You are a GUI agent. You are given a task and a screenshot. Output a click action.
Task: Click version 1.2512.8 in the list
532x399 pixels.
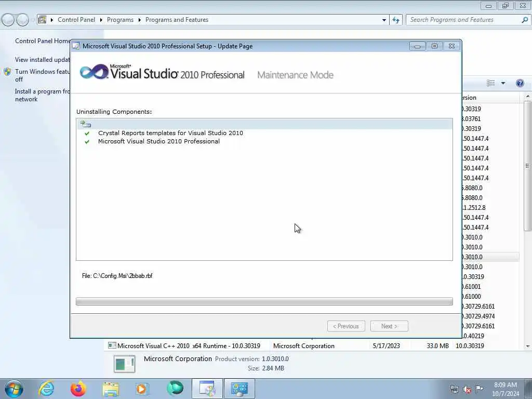(474, 208)
